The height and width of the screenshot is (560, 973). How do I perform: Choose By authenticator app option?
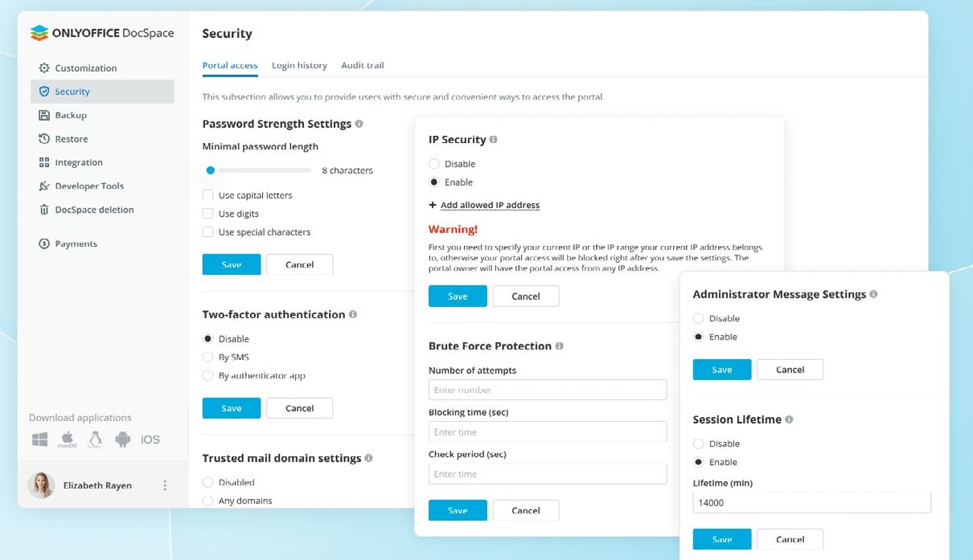coord(207,375)
